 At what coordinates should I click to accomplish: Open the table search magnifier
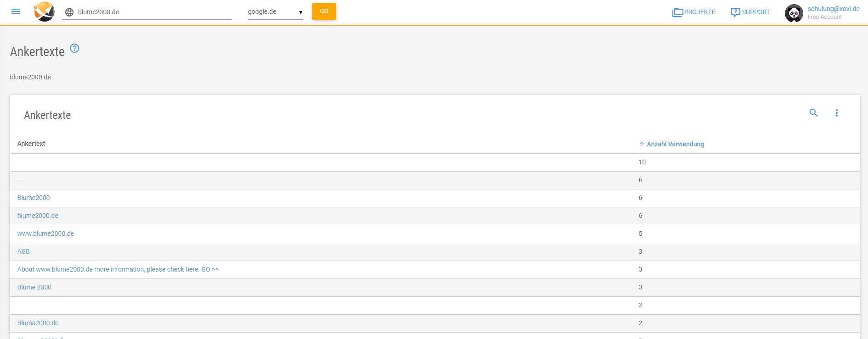coord(813,113)
